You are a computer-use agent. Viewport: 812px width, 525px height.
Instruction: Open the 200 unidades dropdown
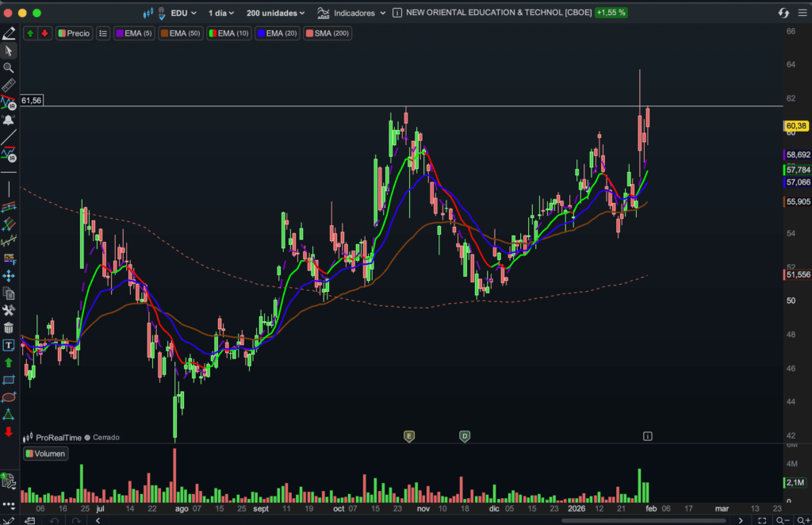click(275, 13)
